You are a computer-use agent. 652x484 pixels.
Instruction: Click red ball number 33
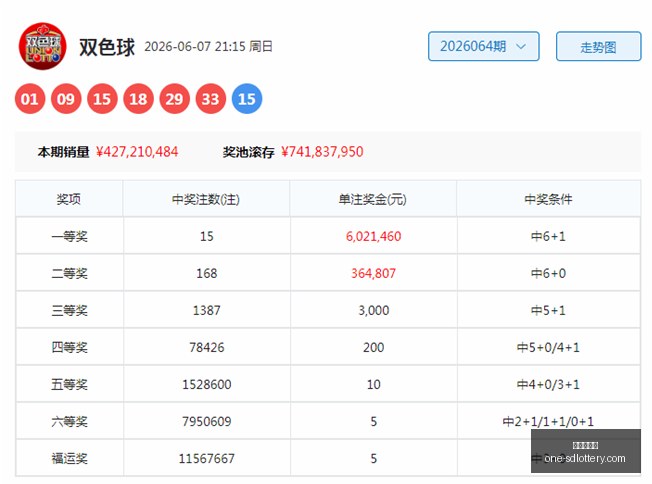[x=210, y=99]
